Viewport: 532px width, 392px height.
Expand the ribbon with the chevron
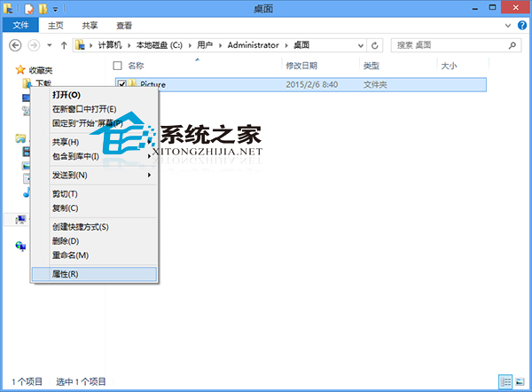[509, 26]
